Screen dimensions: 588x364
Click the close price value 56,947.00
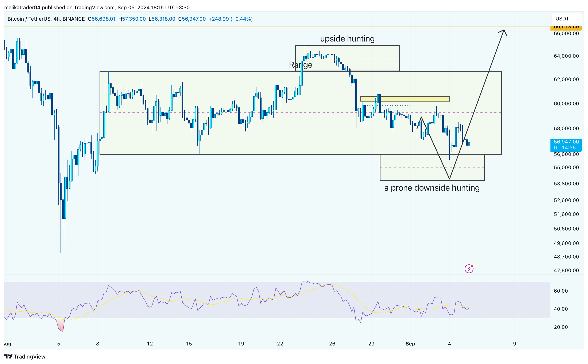coord(194,19)
